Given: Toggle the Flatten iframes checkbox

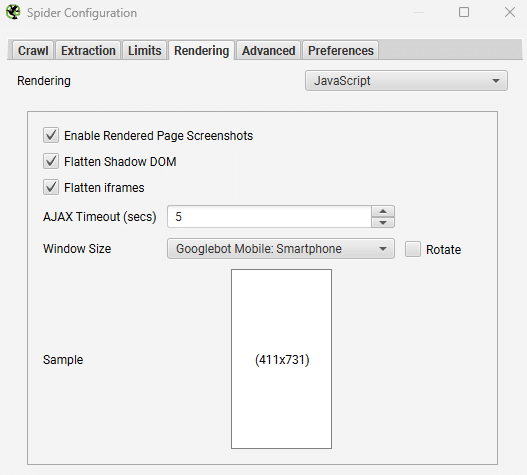Looking at the screenshot, I should (x=51, y=187).
